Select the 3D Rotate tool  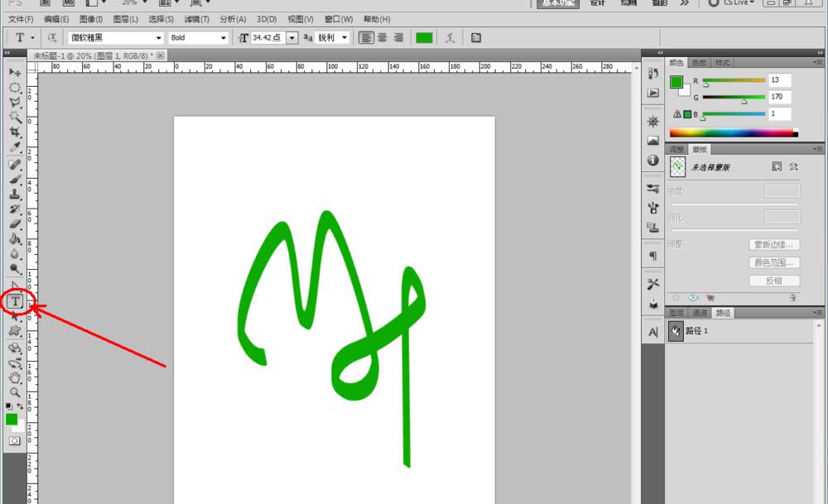coord(15,348)
